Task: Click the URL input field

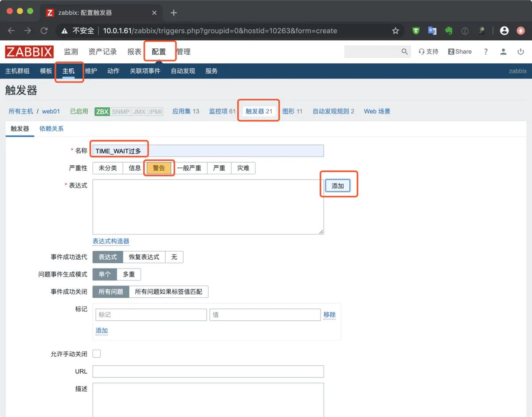Action: (208, 371)
